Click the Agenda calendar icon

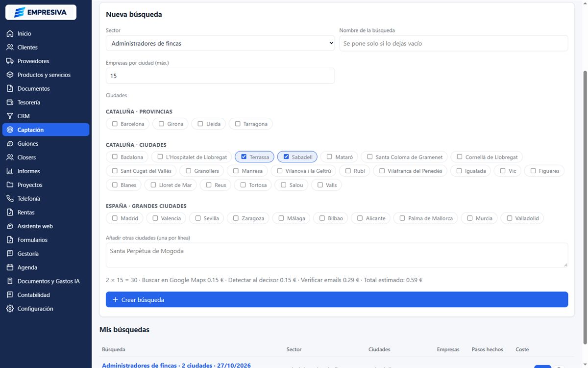click(x=10, y=267)
